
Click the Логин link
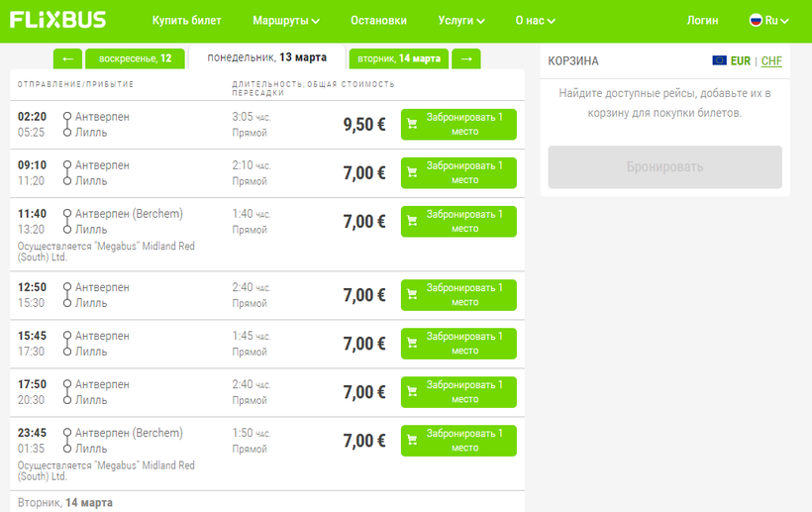coord(702,20)
